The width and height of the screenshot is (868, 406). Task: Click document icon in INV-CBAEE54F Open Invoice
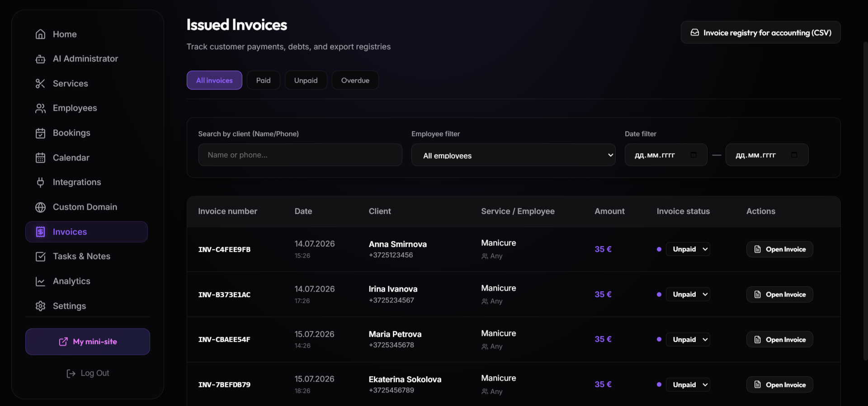pos(758,340)
